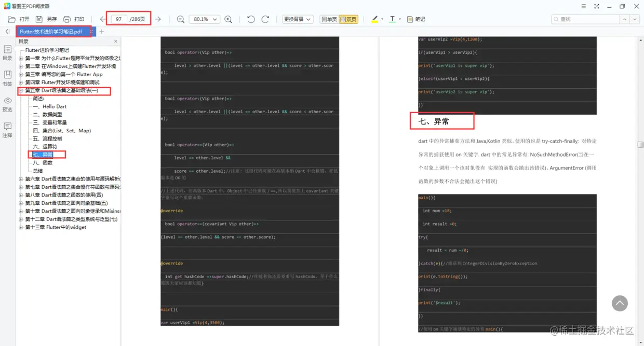Open 笔记 notes tool

(x=416, y=19)
